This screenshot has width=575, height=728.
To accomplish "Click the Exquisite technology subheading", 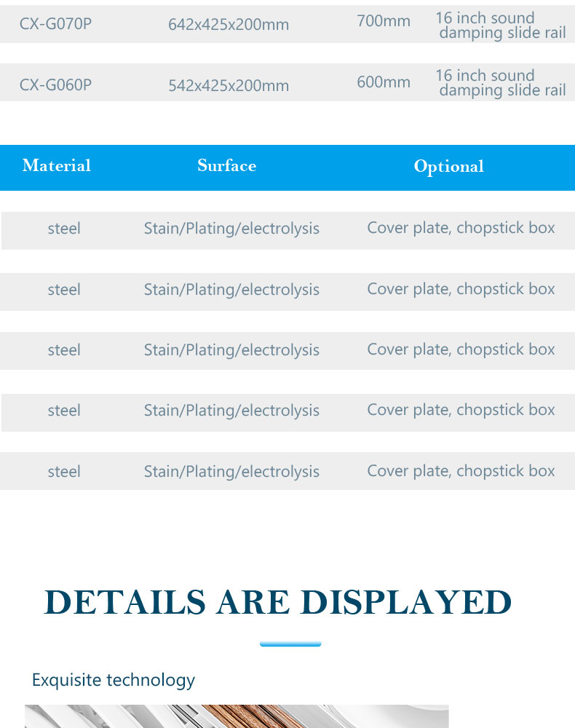I will click(114, 680).
